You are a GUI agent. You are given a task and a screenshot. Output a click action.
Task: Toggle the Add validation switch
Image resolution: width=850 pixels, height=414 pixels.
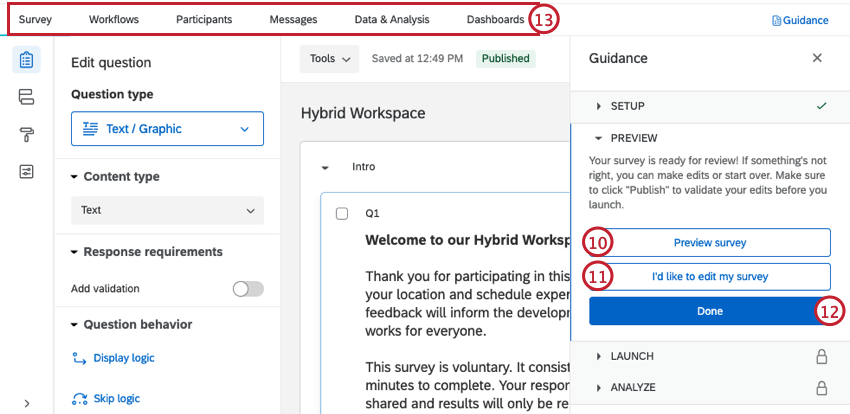[247, 289]
